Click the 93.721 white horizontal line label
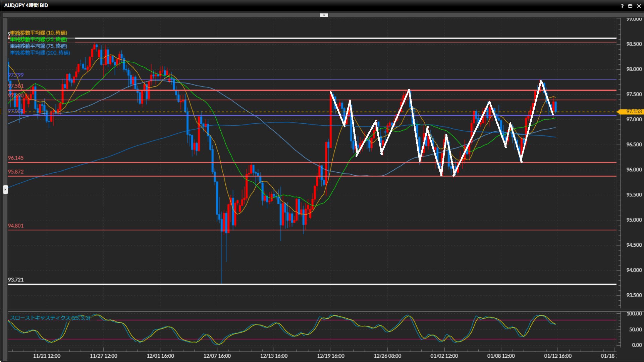This screenshot has width=644, height=362. [16, 280]
